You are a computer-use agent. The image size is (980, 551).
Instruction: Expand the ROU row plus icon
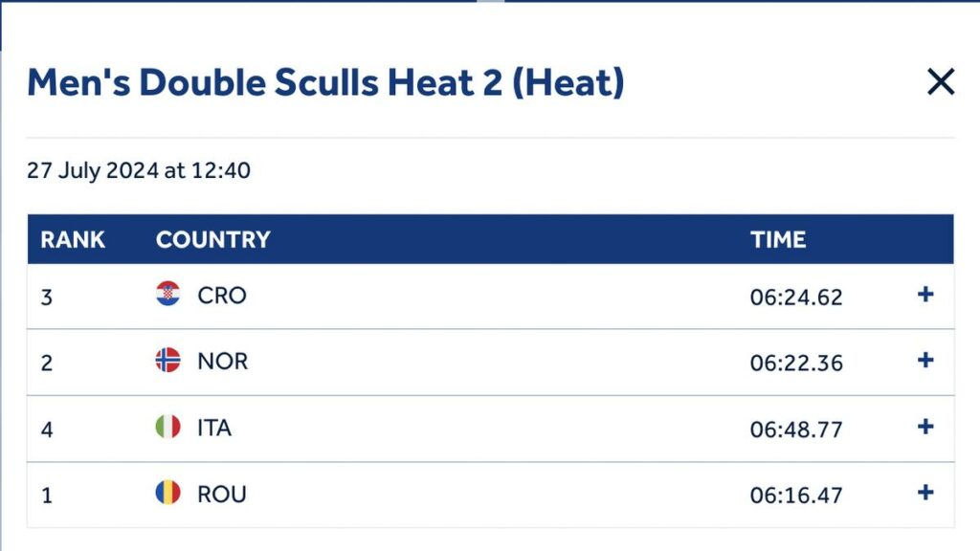tap(925, 493)
